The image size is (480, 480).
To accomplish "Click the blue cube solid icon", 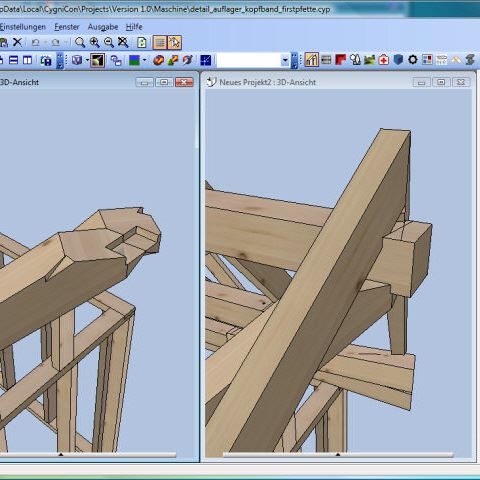I will click(398, 60).
